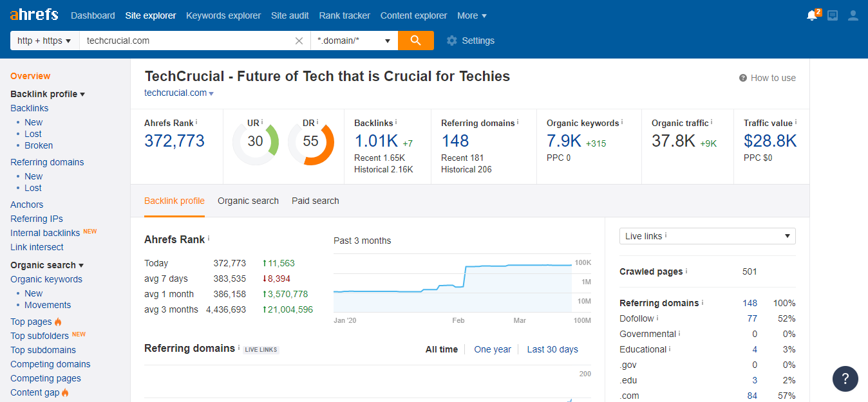Switch chart to Last 30 days
Screen dimensions: 868x402
(552, 349)
